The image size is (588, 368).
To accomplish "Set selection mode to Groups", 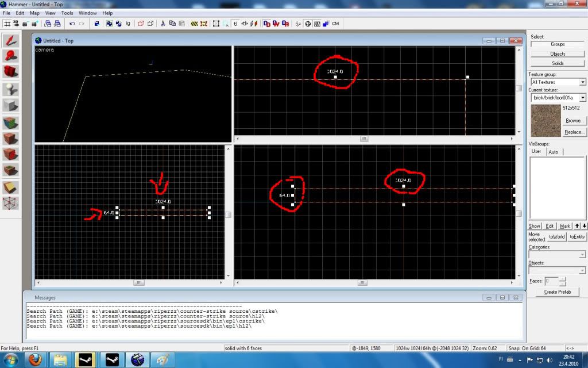I will [557, 44].
